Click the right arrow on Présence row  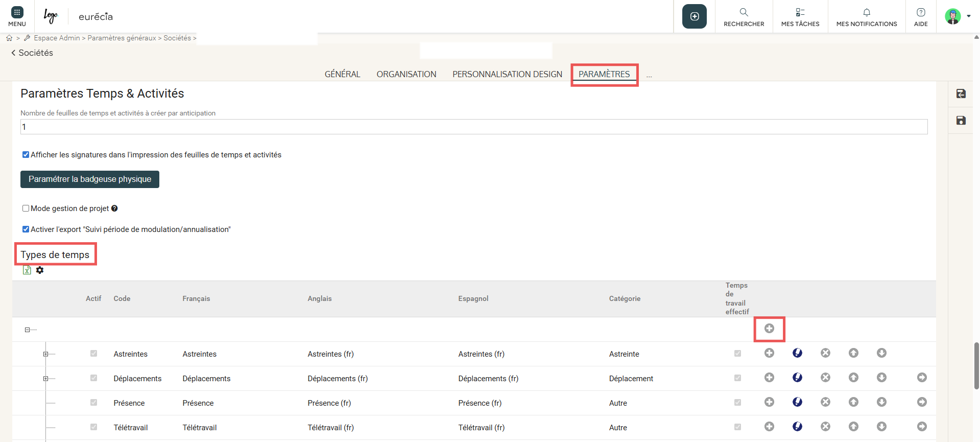(x=922, y=402)
